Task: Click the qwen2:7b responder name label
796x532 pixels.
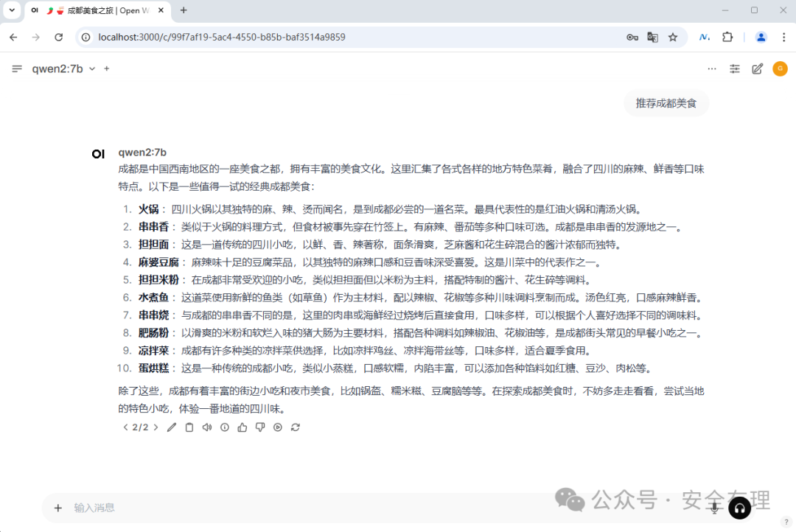Action: click(x=142, y=153)
